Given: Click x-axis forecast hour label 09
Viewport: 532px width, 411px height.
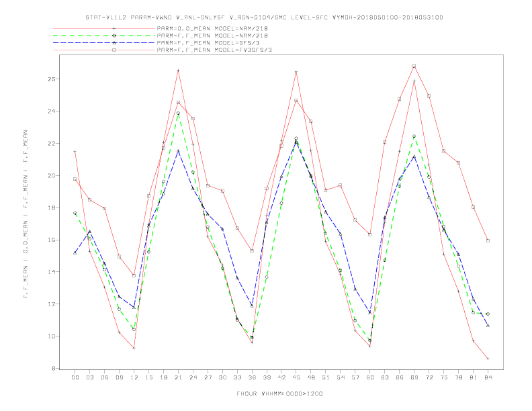Looking at the screenshot, I should pyautogui.click(x=119, y=377).
